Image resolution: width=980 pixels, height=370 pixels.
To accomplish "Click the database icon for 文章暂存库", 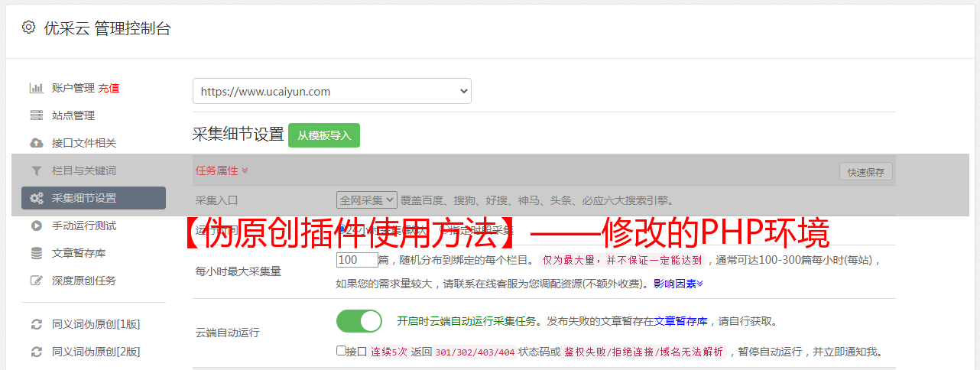I will pos(36,253).
